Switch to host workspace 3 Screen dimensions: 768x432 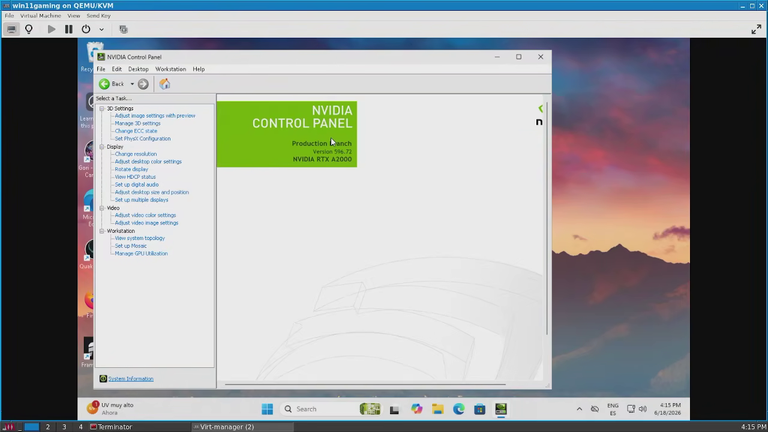coord(64,427)
